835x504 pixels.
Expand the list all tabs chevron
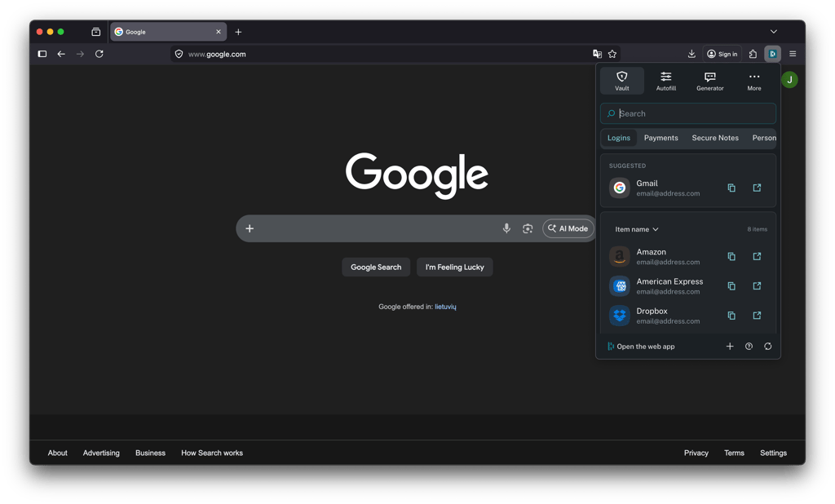tap(773, 32)
